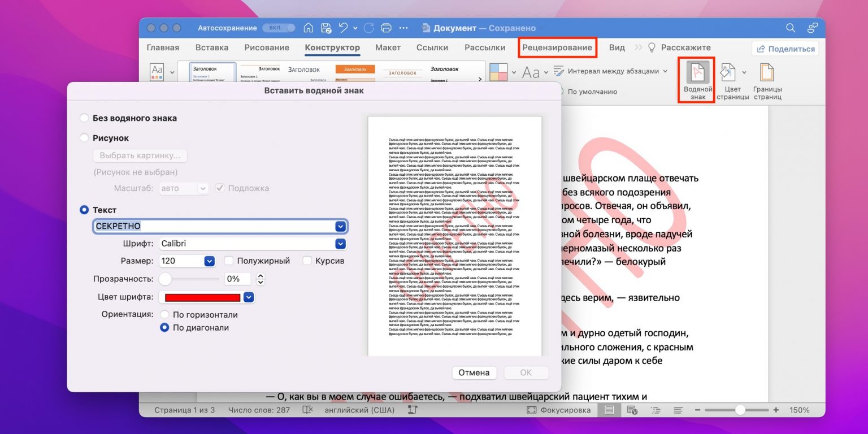Expand the СЕКРЕТНО watermark text dropdown
This screenshot has width=868, height=434.
[x=340, y=226]
